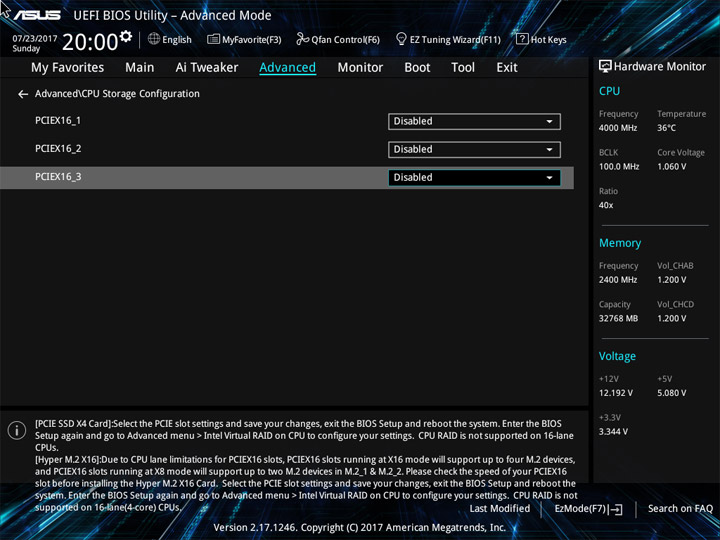Click Search on FAQ
Image resolution: width=720 pixels, height=540 pixels.
pyautogui.click(x=680, y=508)
